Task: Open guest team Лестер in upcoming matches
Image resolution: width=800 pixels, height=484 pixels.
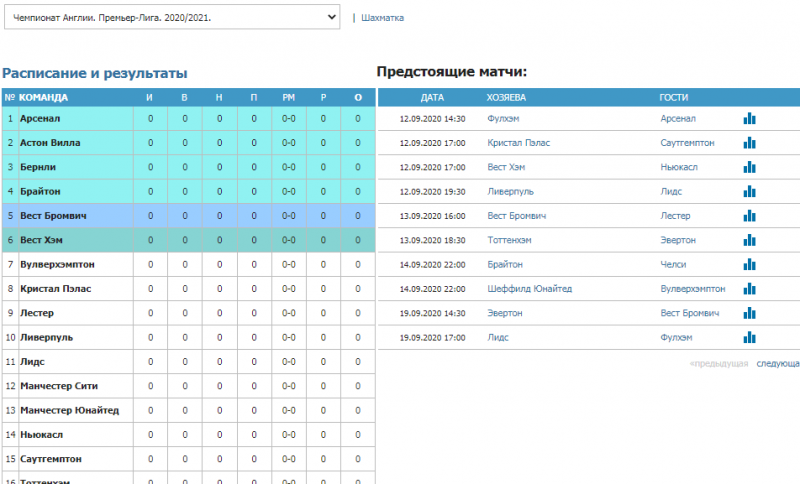Action: point(675,216)
